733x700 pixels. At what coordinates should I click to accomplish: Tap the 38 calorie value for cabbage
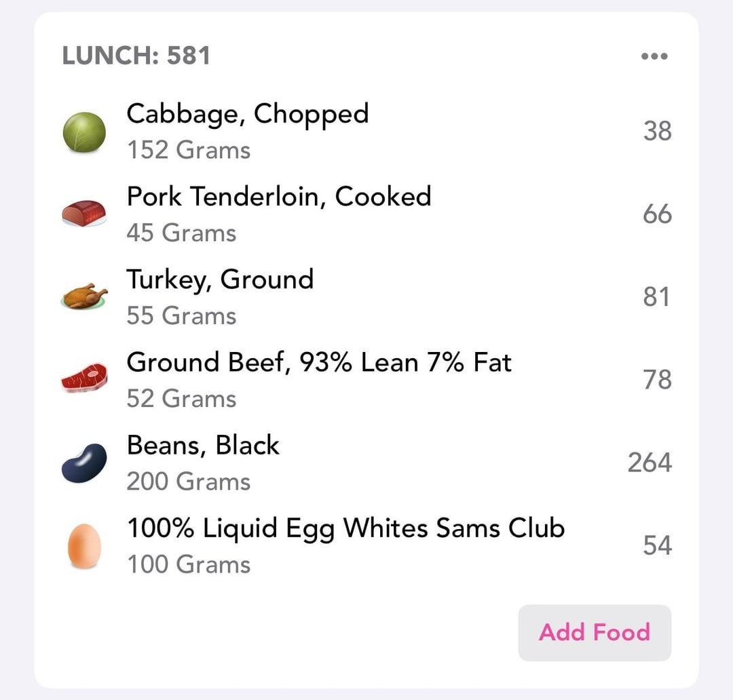(x=657, y=131)
